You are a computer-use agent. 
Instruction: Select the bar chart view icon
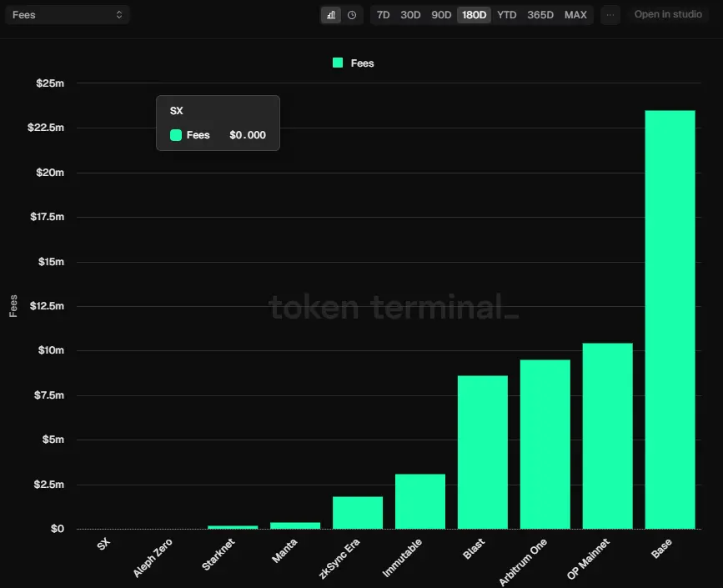(331, 14)
